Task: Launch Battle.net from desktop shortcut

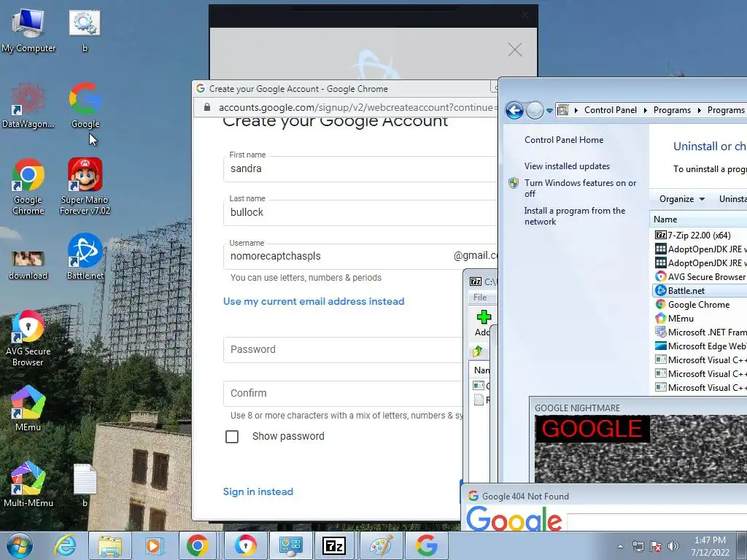Action: [85, 256]
